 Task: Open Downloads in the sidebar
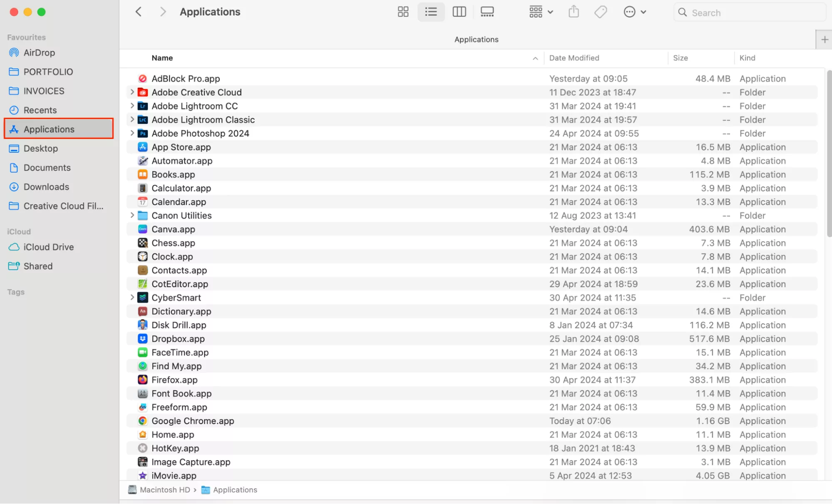pos(46,187)
